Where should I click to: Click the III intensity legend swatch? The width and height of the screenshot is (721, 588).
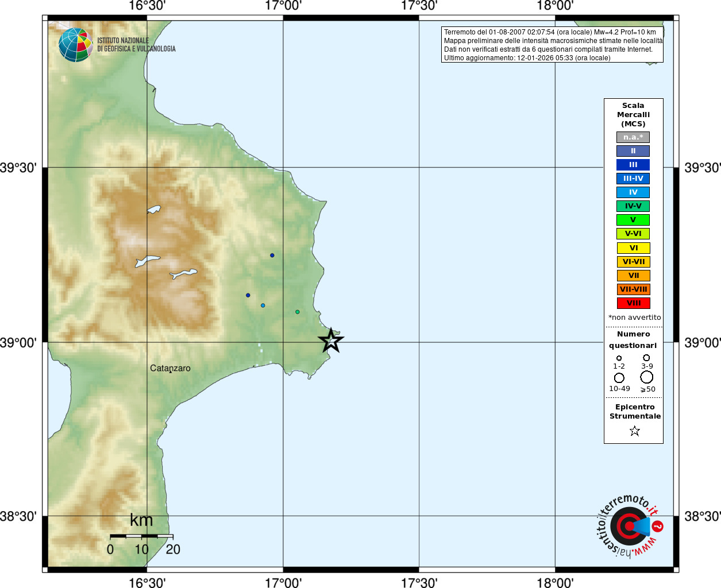tap(633, 165)
